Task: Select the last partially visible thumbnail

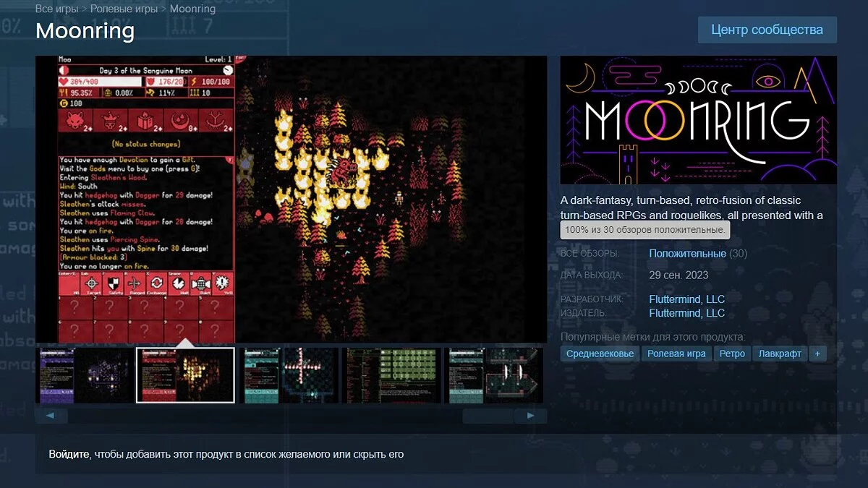Action: (x=494, y=375)
